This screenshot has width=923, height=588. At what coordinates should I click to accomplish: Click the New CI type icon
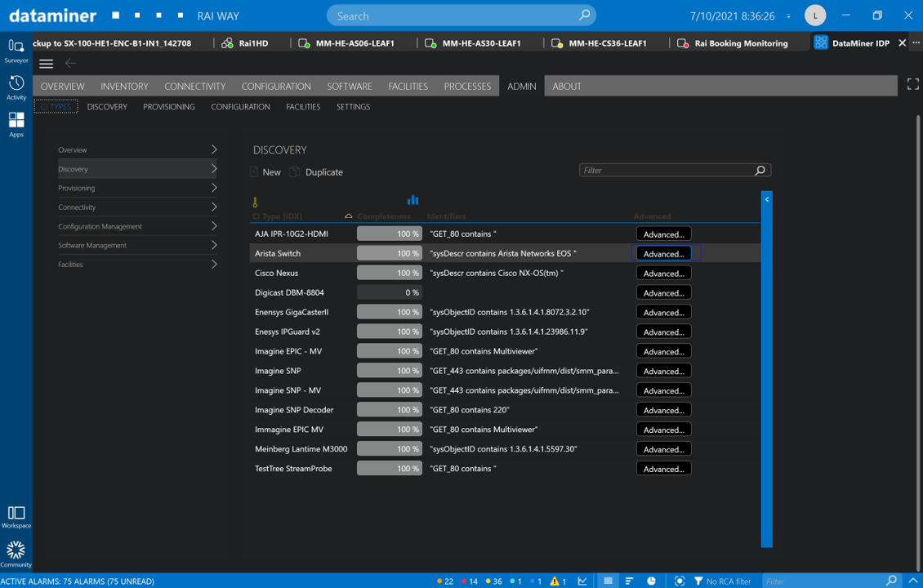point(254,171)
